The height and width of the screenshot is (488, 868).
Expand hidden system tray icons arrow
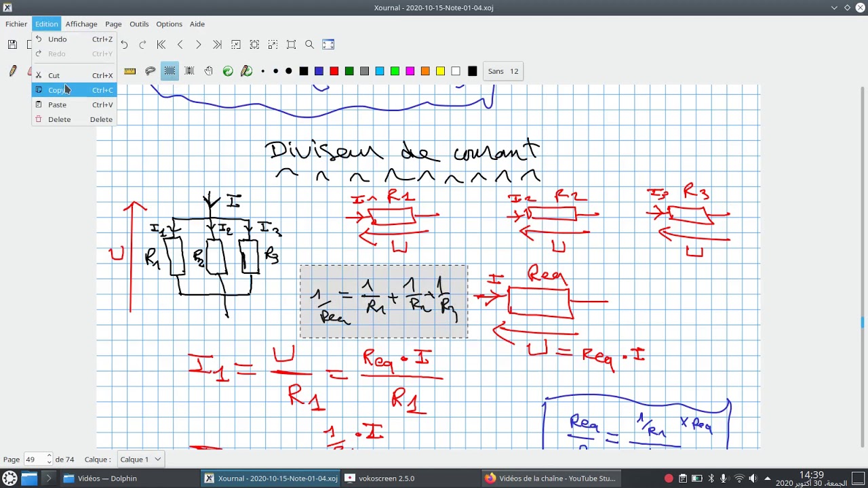click(x=768, y=479)
